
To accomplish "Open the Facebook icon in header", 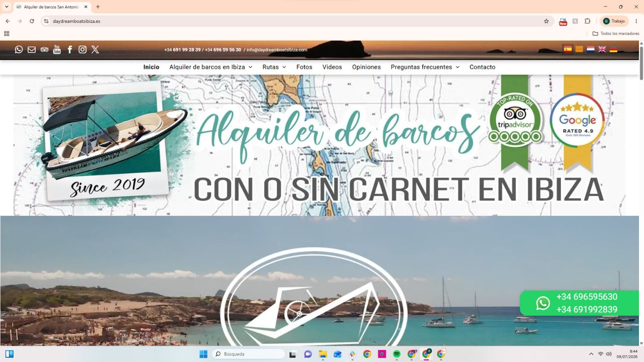I will coord(70,49).
